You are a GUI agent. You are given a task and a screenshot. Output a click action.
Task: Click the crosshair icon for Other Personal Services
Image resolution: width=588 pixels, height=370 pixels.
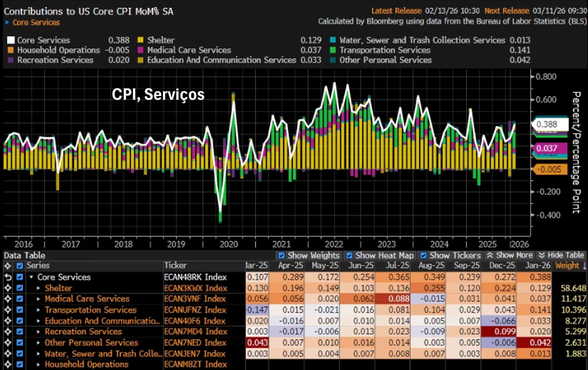tap(7, 343)
